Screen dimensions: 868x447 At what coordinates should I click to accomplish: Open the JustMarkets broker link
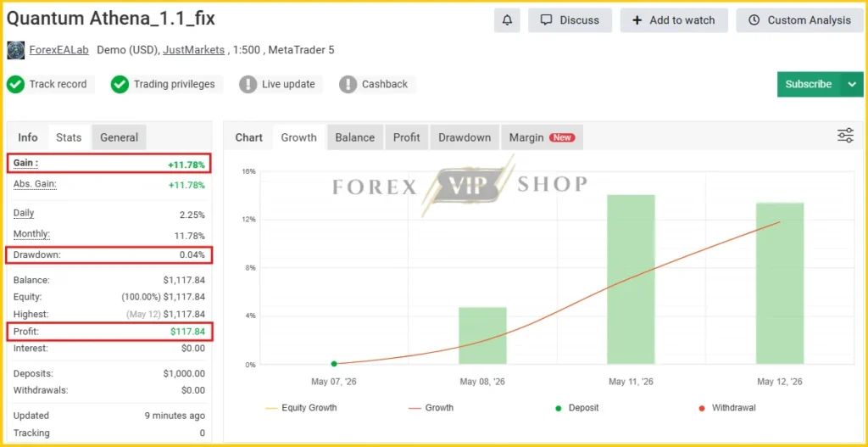pyautogui.click(x=194, y=50)
